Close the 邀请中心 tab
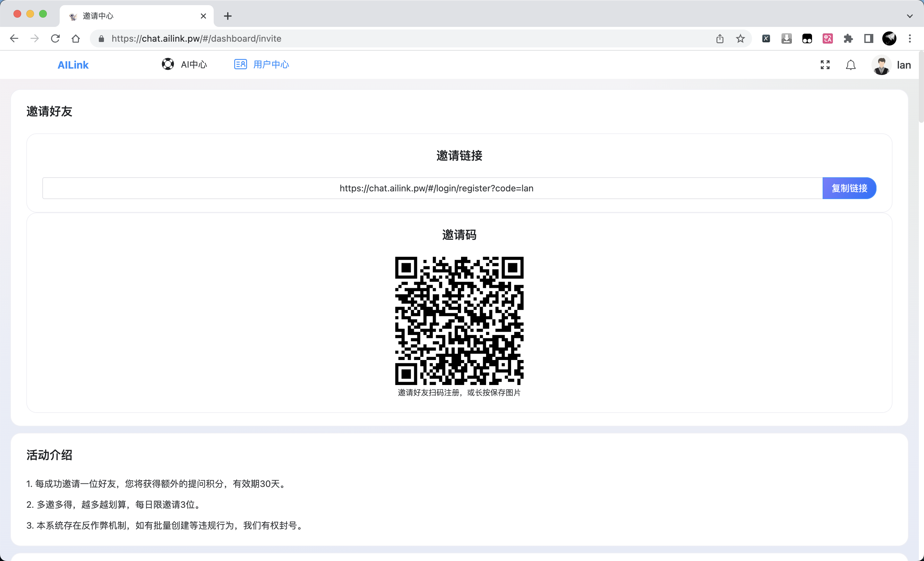924x561 pixels. tap(203, 16)
